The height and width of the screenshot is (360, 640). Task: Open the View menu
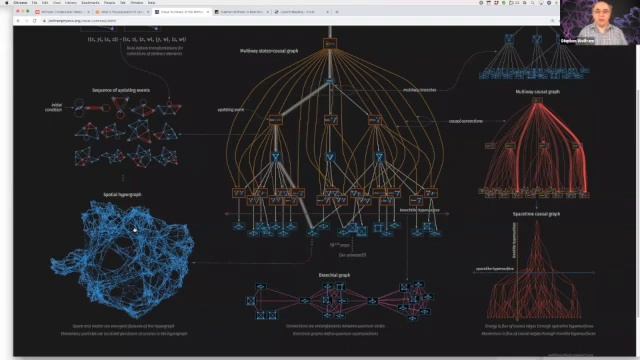(x=56, y=2)
